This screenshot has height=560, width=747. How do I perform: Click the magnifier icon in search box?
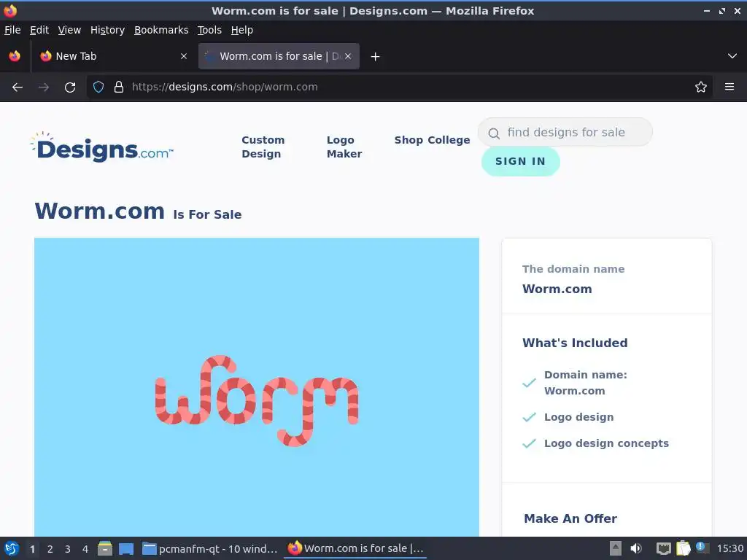[494, 133]
